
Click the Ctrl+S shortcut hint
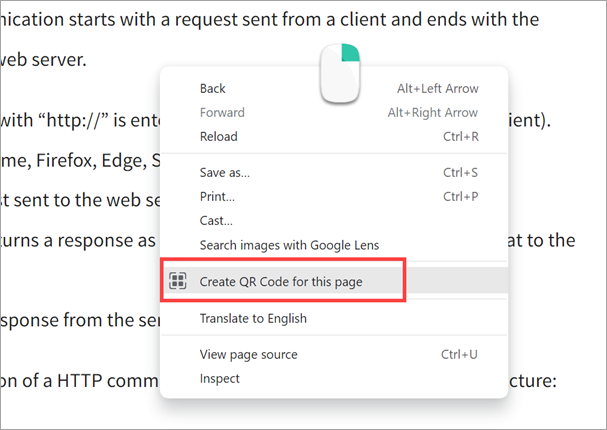[460, 173]
